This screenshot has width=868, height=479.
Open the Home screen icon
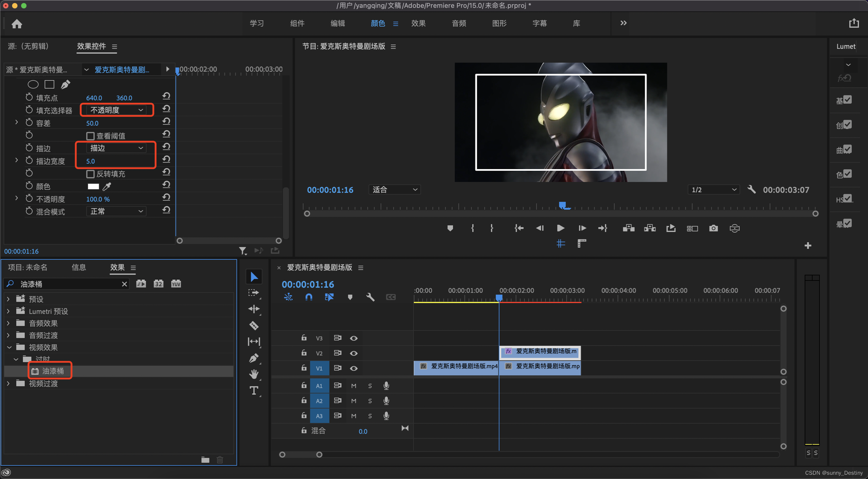click(x=17, y=23)
